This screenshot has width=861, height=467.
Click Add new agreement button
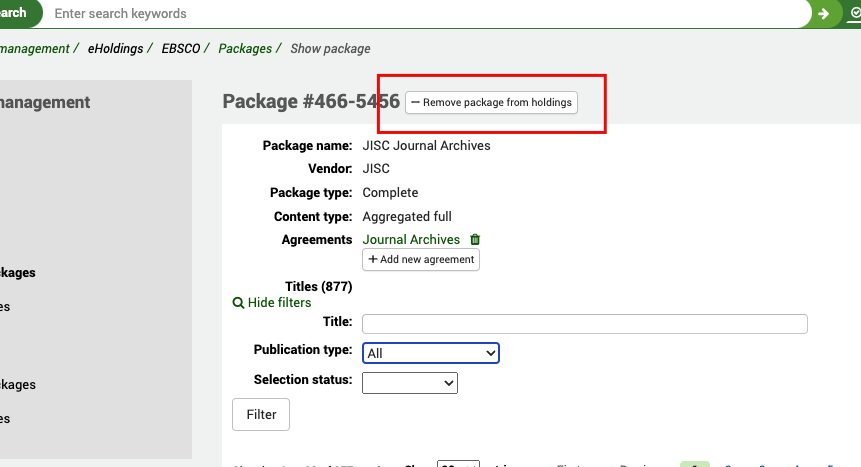pos(421,260)
